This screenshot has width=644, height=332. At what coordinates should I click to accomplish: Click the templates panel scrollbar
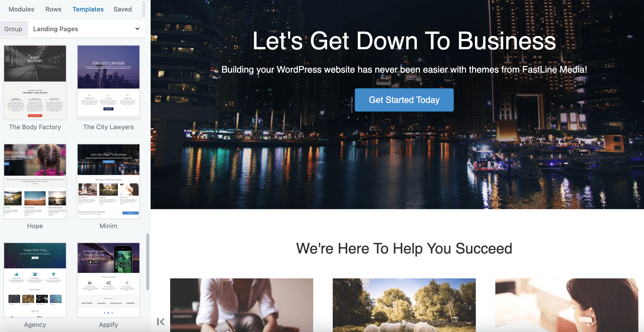147,262
